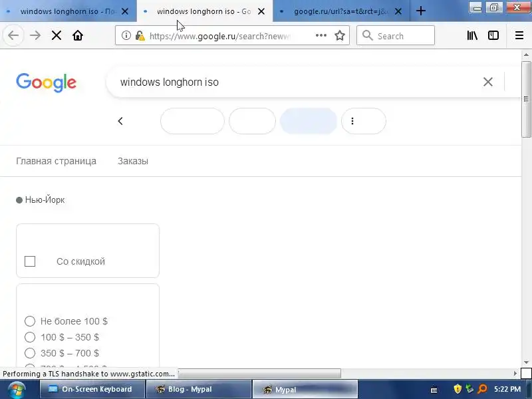Switch to Mypal taskbar window

pos(305,389)
